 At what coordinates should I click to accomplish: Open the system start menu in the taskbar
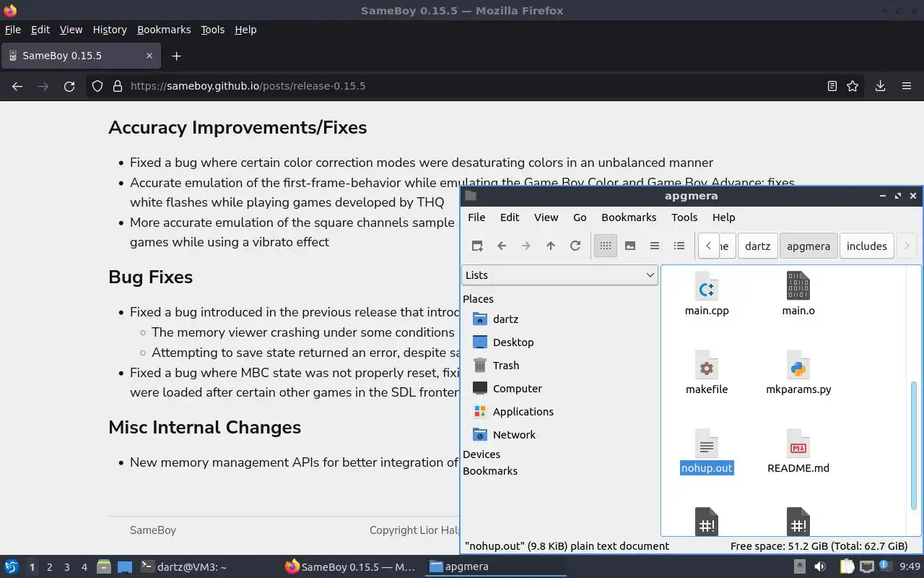click(11, 566)
